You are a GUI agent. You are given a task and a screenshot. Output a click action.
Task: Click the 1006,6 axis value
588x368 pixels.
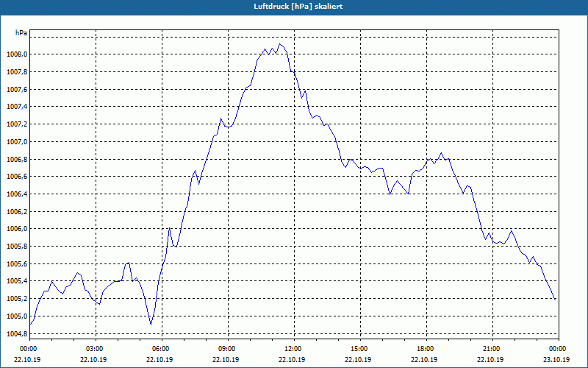[17, 177]
